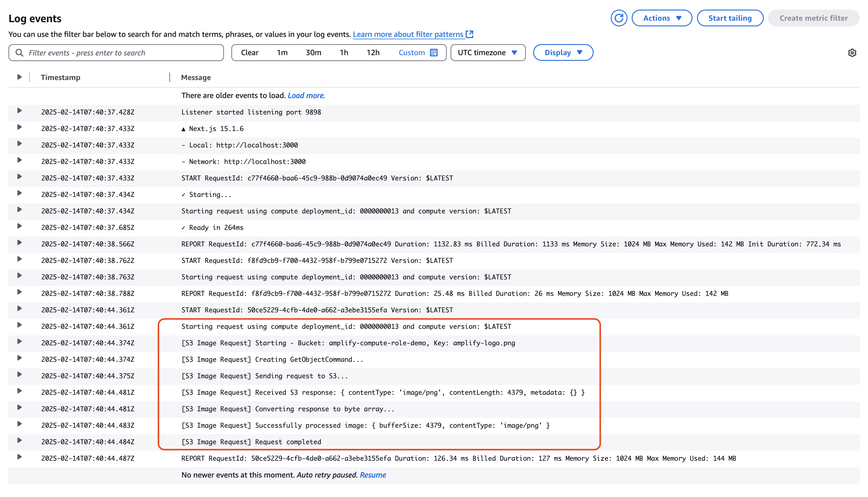Screen dimensions: 868x497
Task: Open the settings gear for log display preferences
Action: click(x=852, y=52)
